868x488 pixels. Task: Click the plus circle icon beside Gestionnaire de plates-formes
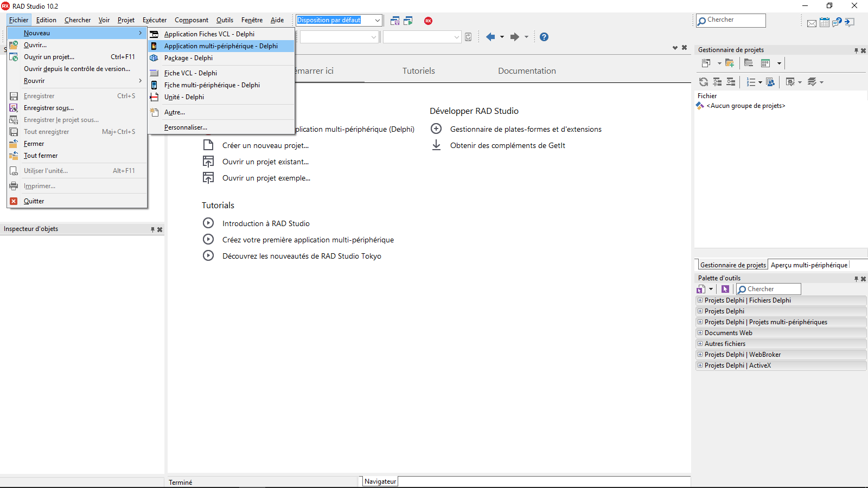pos(436,129)
